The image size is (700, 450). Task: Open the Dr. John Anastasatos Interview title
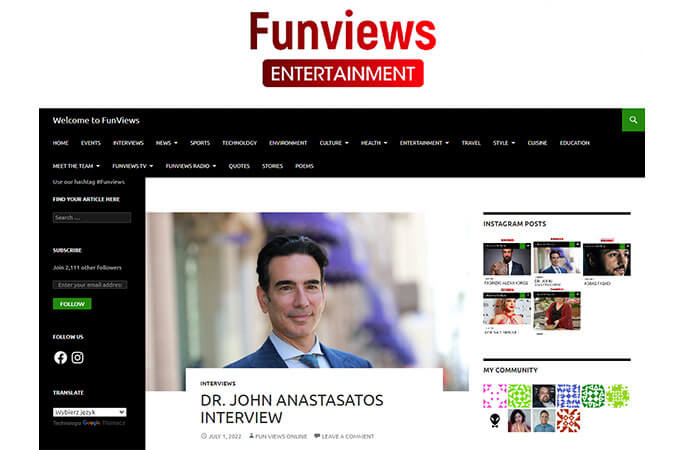tap(292, 408)
